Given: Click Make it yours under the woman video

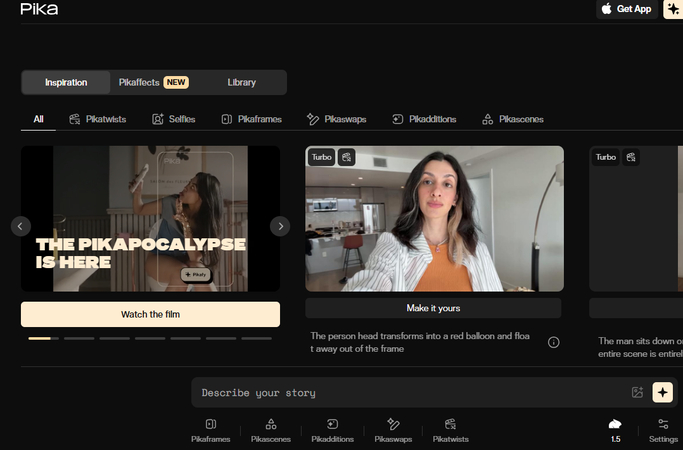Looking at the screenshot, I should pos(433,308).
